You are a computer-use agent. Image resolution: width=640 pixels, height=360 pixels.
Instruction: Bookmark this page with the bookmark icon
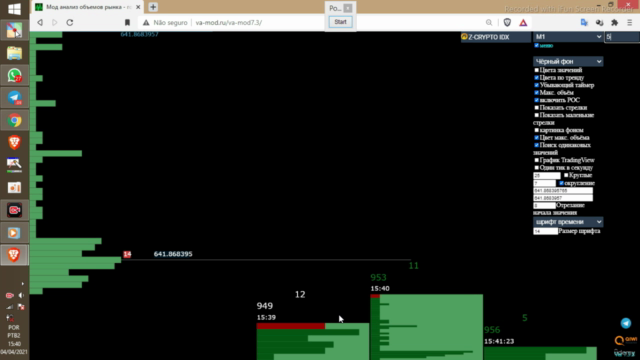(127, 22)
